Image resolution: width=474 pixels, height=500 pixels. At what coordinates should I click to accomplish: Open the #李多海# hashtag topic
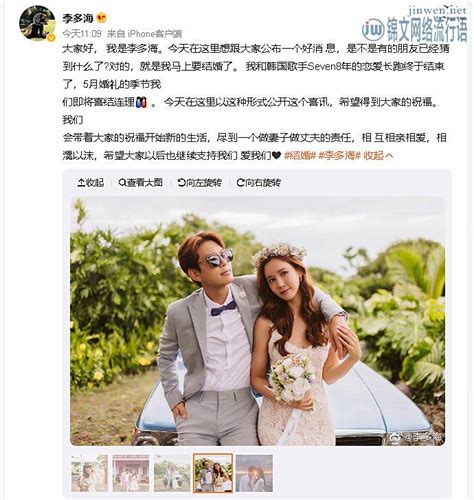[x=340, y=155]
